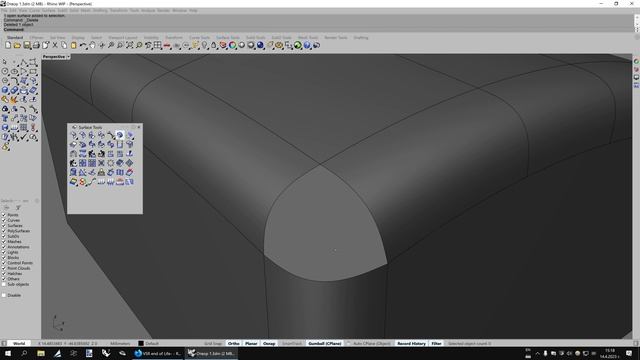The image size is (640, 360).
Task: Click the Zoom Extents icon
Action: [129, 45]
